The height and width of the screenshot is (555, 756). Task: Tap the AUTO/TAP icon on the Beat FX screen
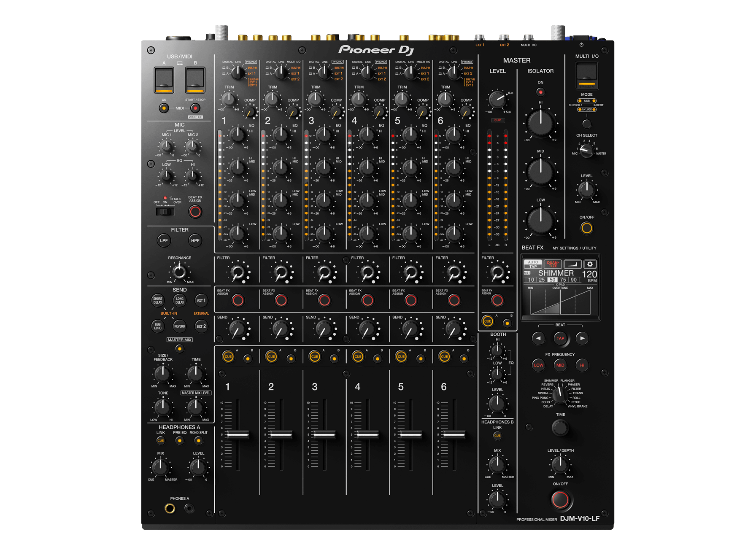[533, 263]
